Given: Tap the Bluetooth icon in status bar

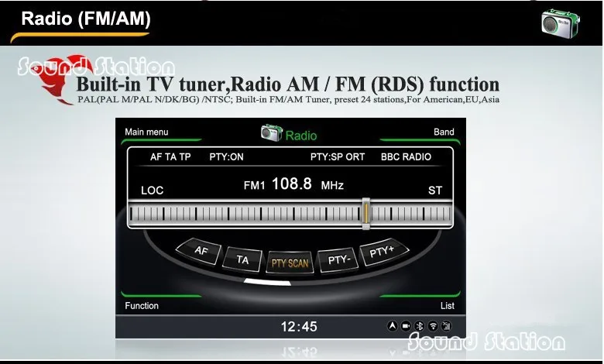Looking at the screenshot, I should [x=420, y=326].
